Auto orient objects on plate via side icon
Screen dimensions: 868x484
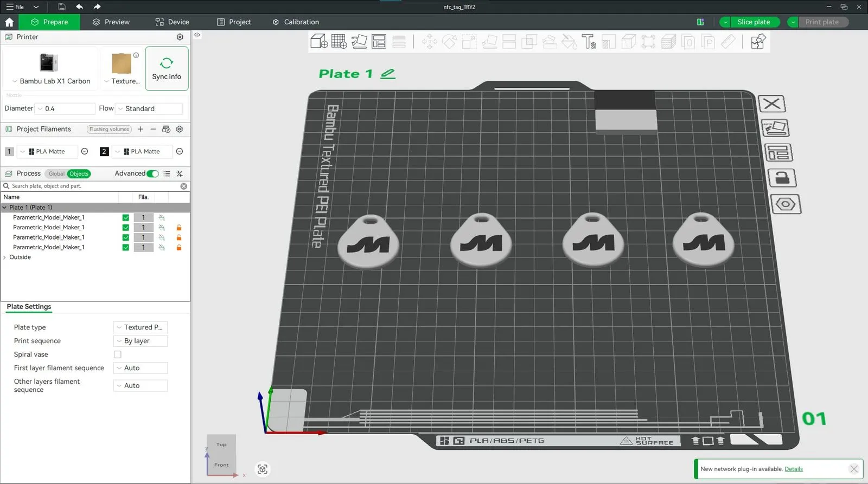pos(775,128)
